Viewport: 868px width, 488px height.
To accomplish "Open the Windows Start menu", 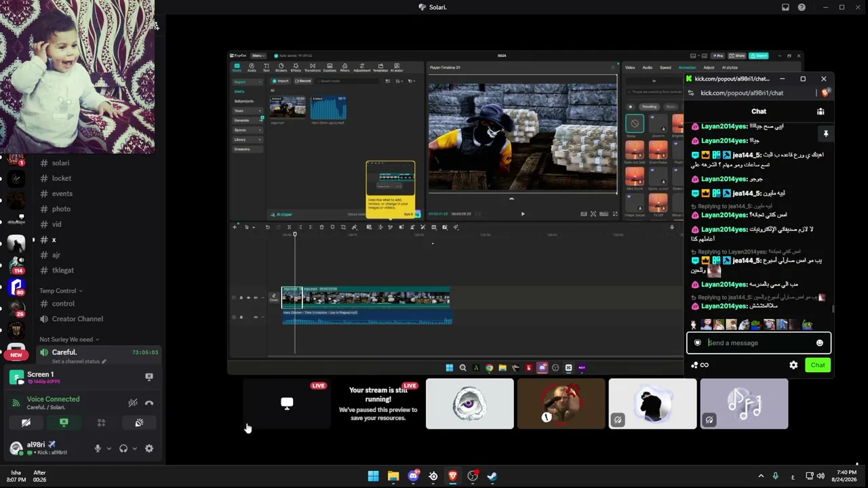I will pos(373,476).
